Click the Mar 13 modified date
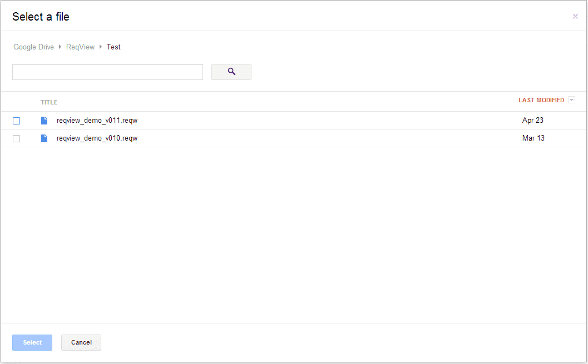The width and height of the screenshot is (588, 364). [533, 138]
